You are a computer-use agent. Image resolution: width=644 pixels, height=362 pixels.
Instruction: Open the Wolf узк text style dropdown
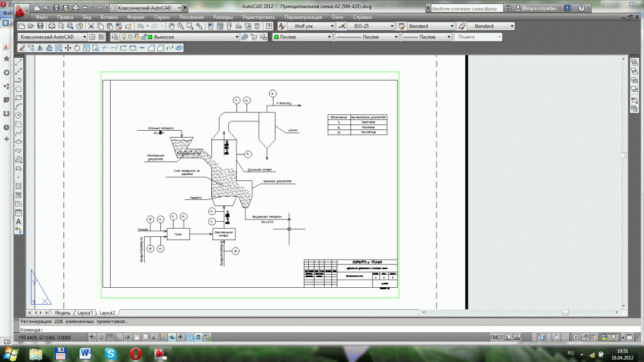pyautogui.click(x=311, y=26)
